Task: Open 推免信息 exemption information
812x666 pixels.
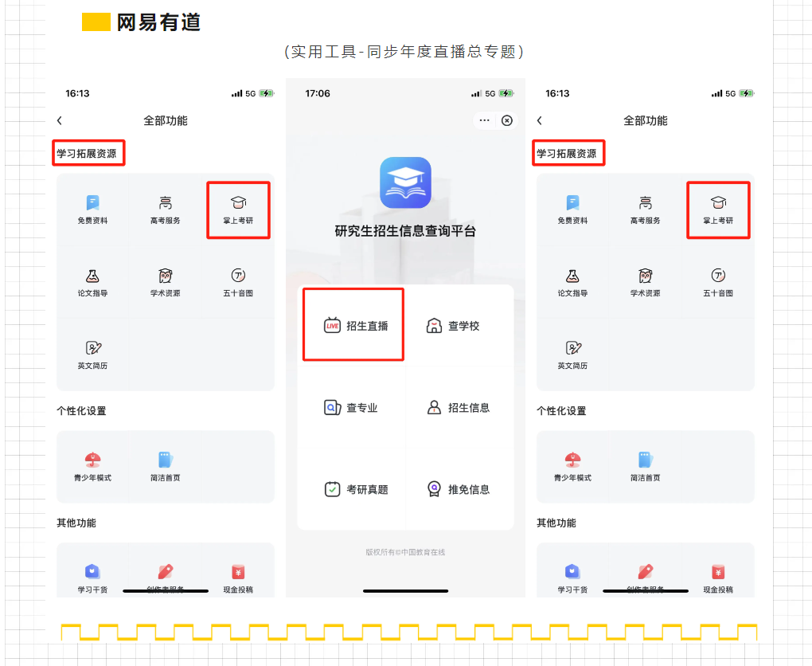Action: coord(459,489)
